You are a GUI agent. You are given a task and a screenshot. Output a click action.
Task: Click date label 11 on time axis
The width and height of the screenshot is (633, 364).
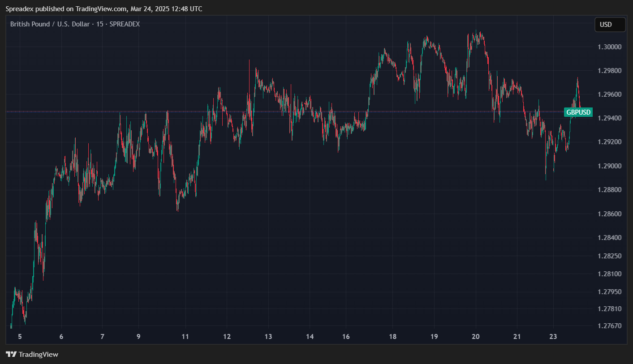185,337
